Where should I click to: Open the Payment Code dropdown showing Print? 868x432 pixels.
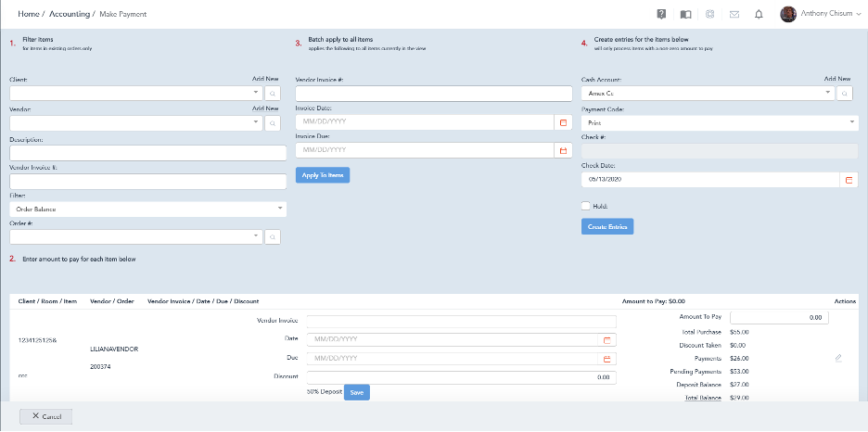click(720, 122)
